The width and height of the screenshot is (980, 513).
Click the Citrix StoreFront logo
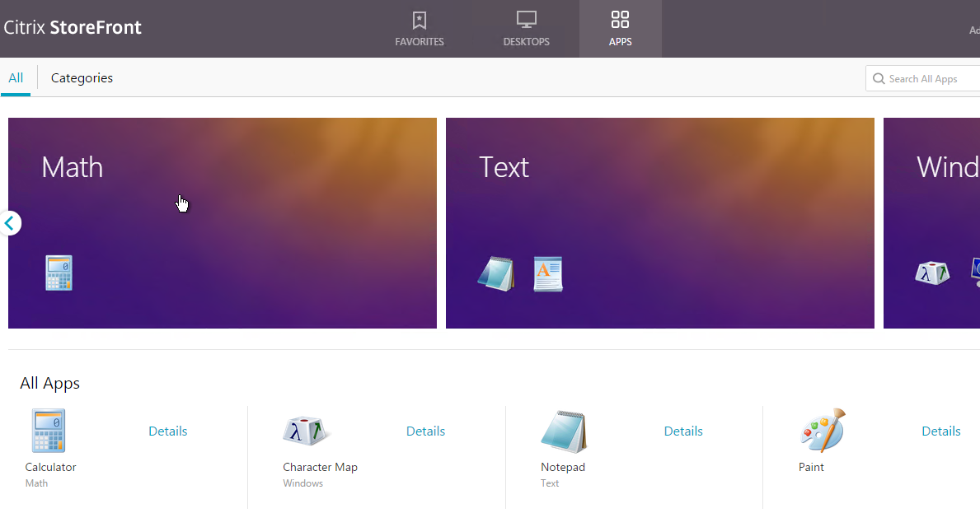(73, 27)
